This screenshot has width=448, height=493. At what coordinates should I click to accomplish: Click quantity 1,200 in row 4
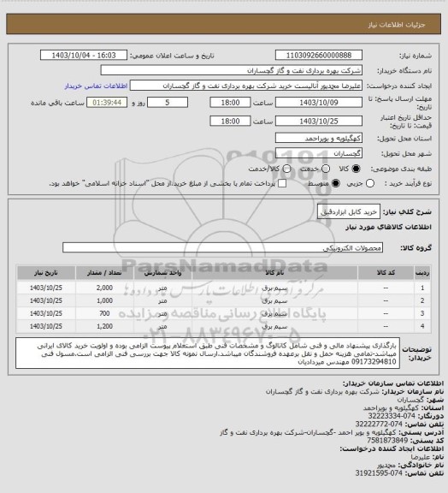(x=104, y=326)
